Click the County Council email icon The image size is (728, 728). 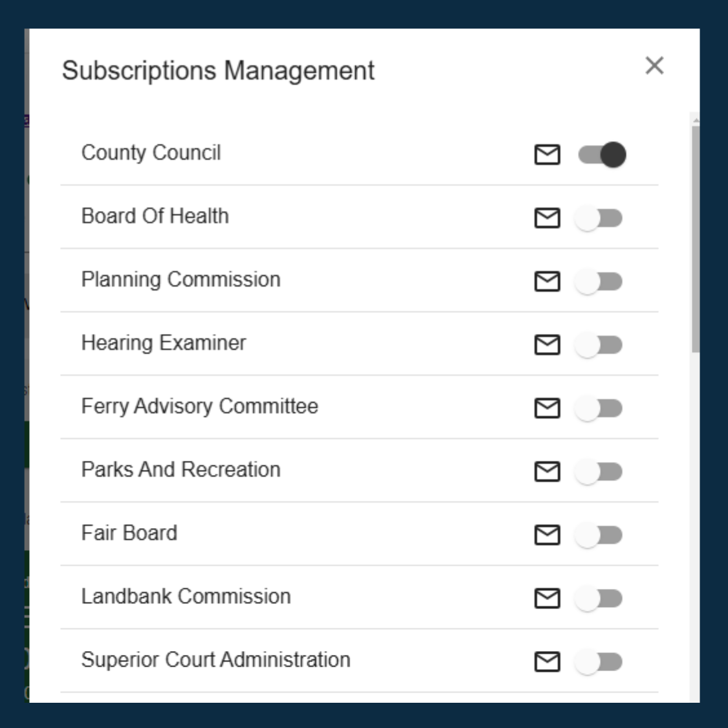pos(547,155)
